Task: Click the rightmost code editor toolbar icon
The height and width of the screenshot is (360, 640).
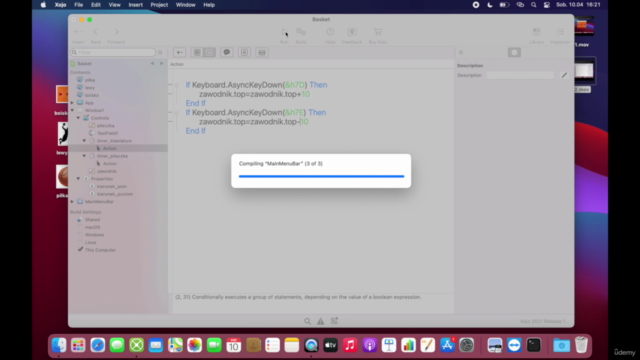Action: [x=262, y=52]
